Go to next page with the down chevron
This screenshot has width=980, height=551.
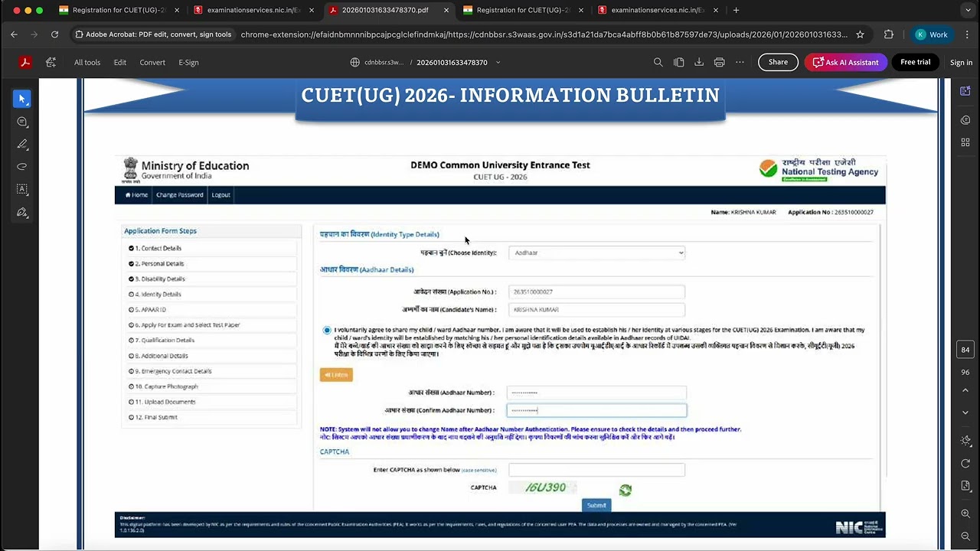click(x=965, y=412)
